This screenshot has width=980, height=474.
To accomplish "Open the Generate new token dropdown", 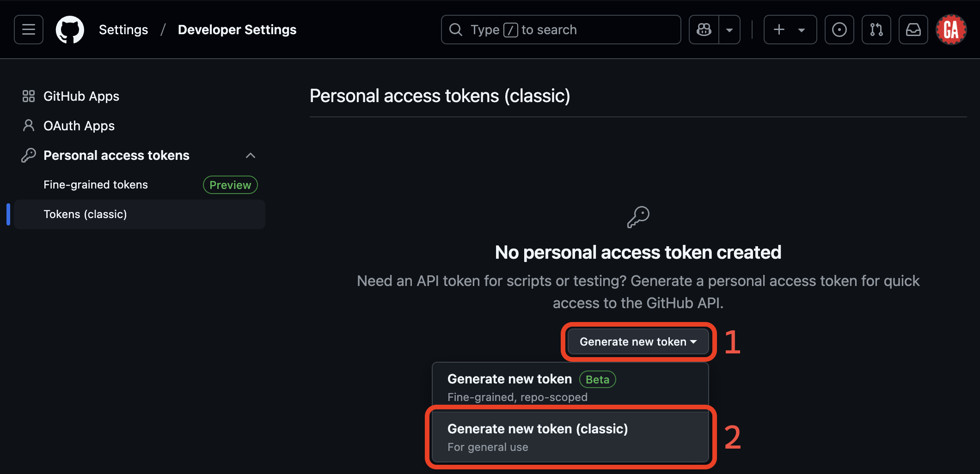I will point(638,341).
